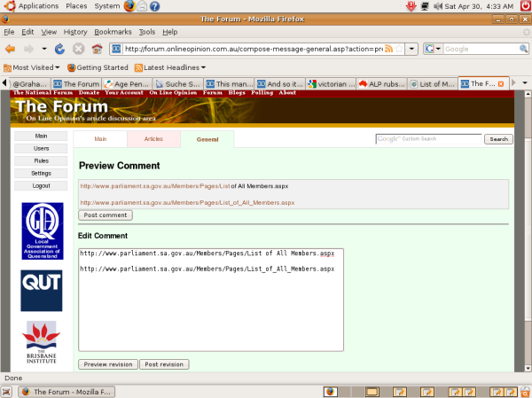
Task: Click the Post revision button
Action: 164,364
